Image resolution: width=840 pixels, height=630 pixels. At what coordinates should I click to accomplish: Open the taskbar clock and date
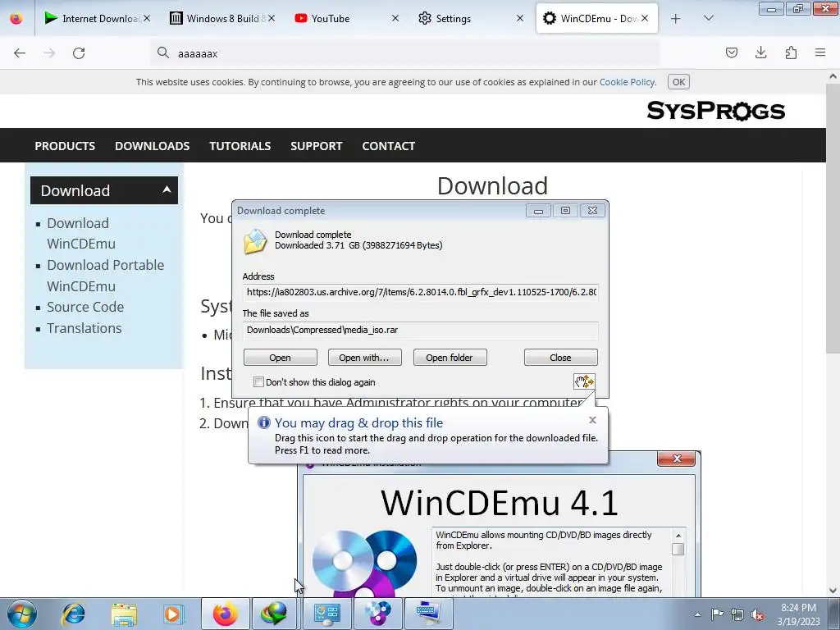coord(798,614)
